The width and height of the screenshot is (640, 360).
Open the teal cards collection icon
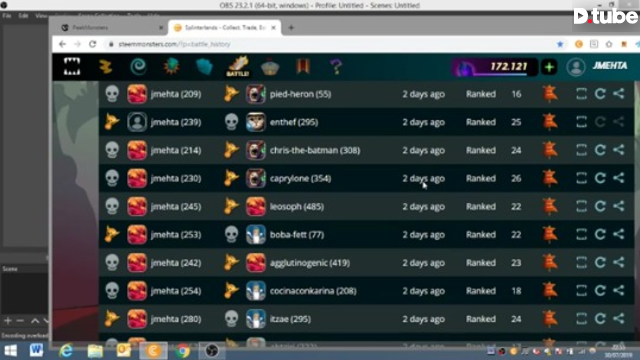coord(204,67)
